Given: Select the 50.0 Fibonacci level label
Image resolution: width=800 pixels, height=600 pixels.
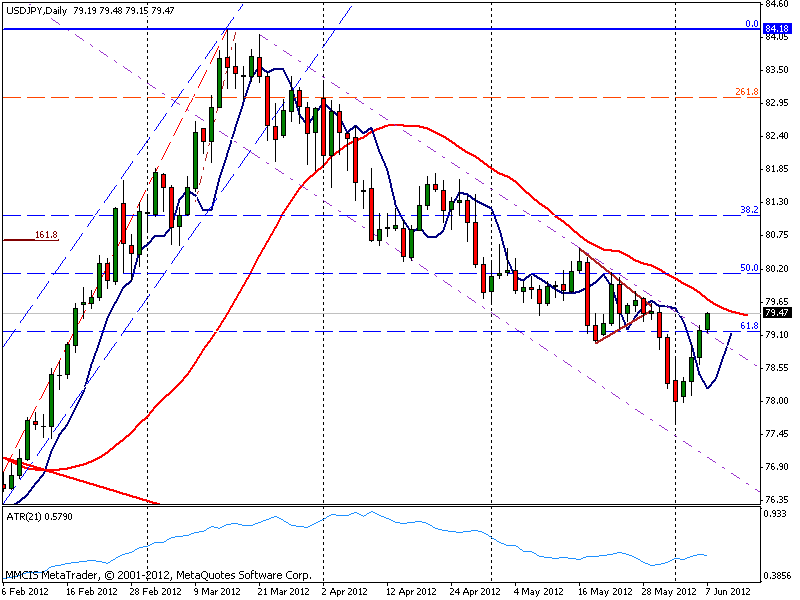Looking at the screenshot, I should 749,268.
